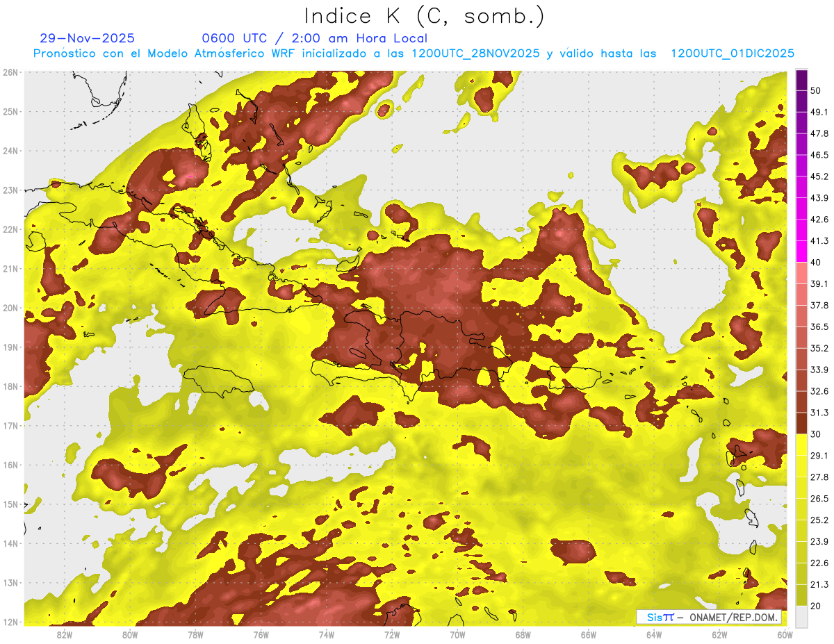Click the latitude label '13N'

(x=11, y=582)
